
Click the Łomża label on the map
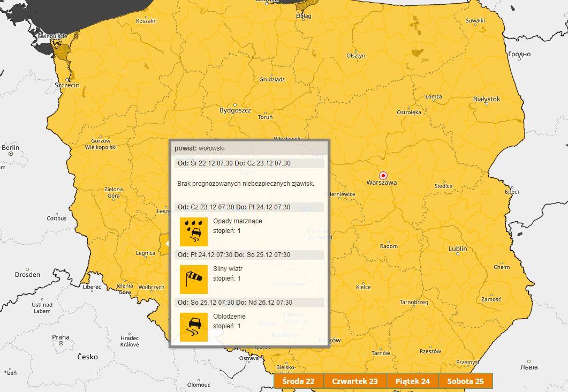(x=434, y=97)
